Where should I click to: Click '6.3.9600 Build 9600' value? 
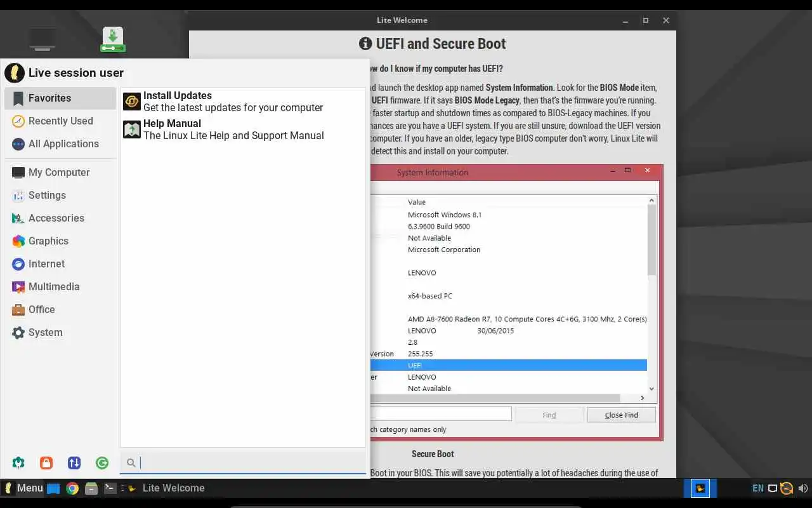(x=439, y=227)
